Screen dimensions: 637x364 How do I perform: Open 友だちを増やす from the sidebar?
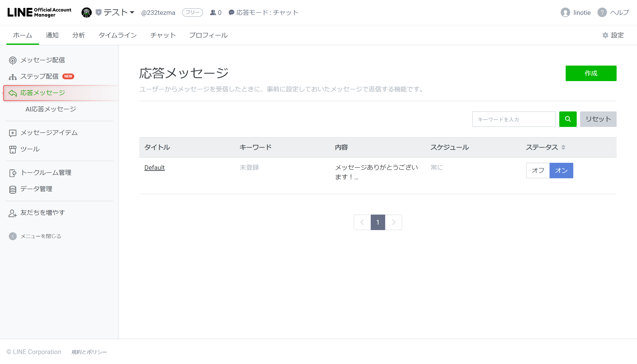pos(42,212)
